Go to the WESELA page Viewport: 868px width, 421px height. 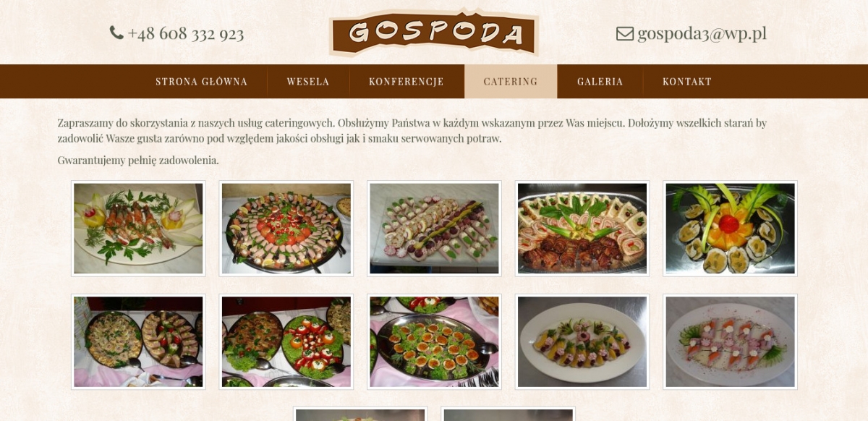coord(308,82)
